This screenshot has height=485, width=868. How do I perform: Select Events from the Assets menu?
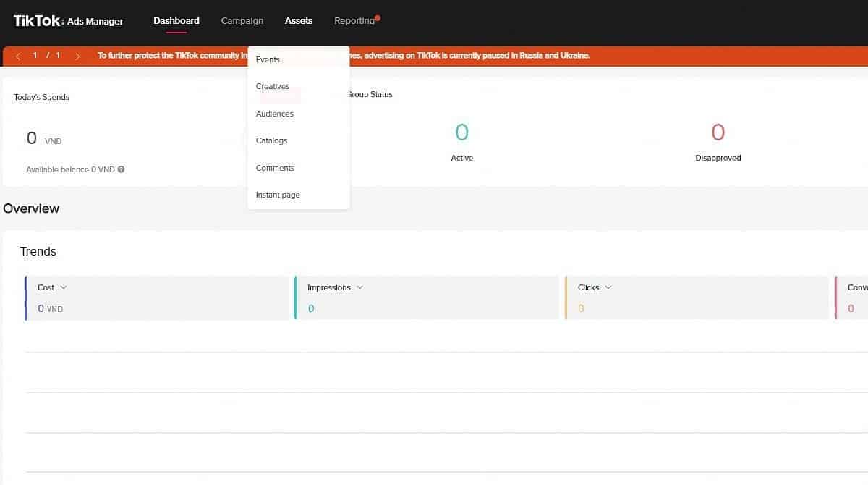[268, 59]
